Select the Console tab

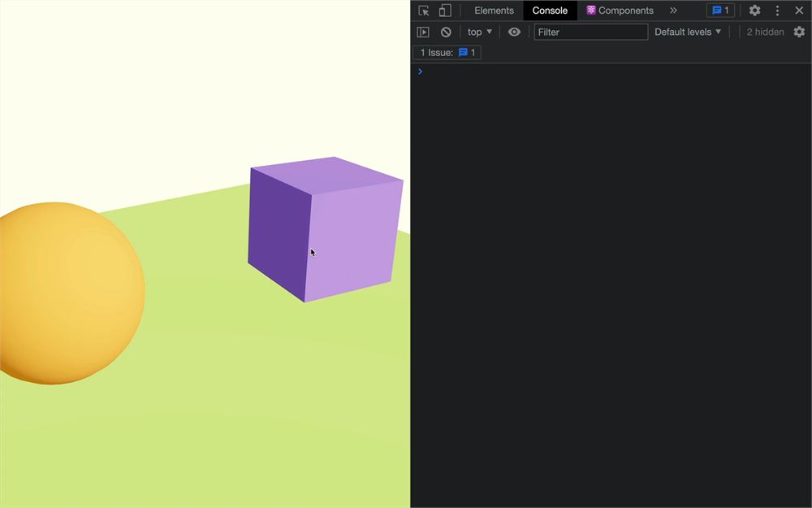pyautogui.click(x=550, y=11)
